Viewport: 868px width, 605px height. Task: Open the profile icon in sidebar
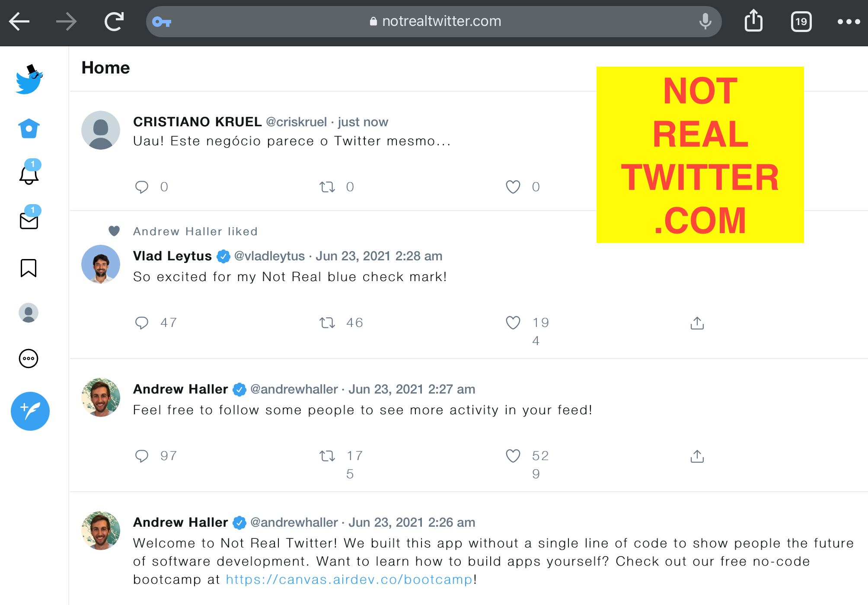coord(29,313)
